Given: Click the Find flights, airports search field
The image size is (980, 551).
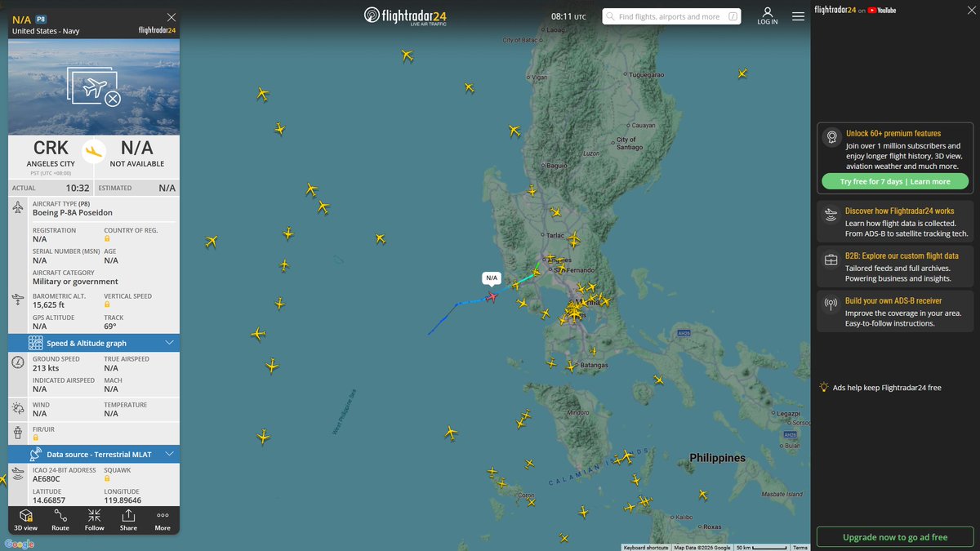Looking at the screenshot, I should pos(670,16).
